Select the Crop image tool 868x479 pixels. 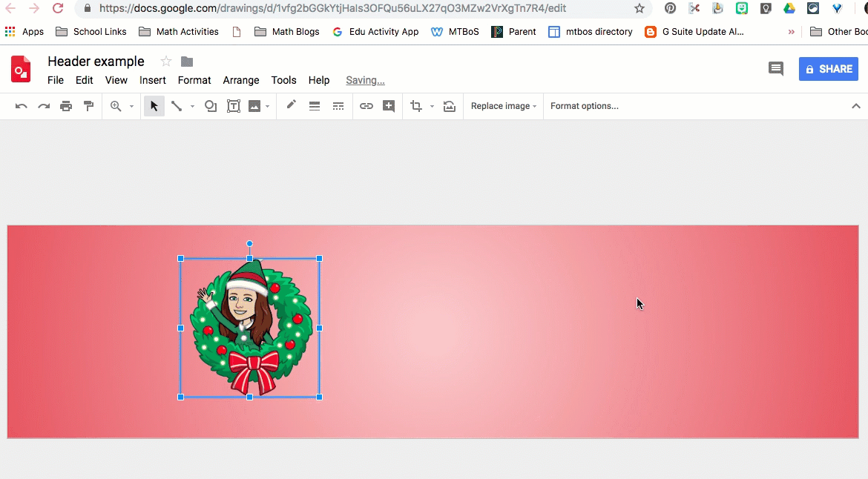(x=416, y=106)
